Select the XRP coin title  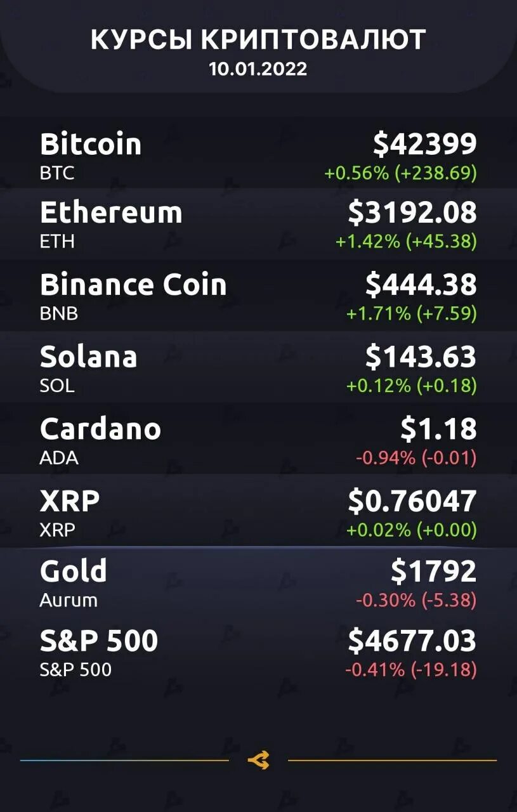[x=70, y=501]
